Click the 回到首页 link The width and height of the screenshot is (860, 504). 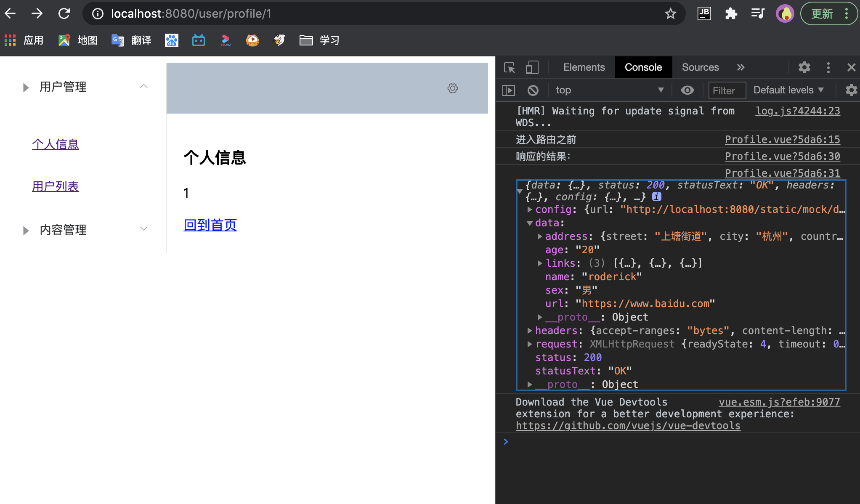210,225
